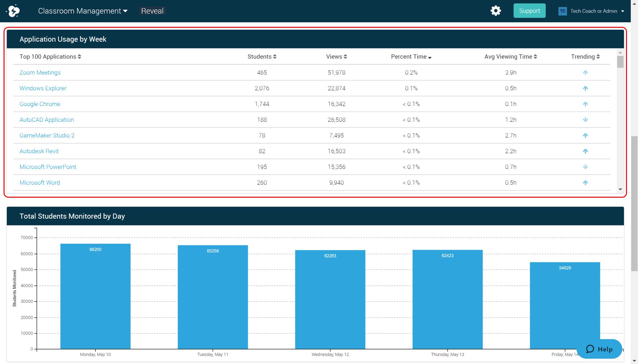Sort table by Views column
This screenshot has height=364, width=638.
pos(336,57)
